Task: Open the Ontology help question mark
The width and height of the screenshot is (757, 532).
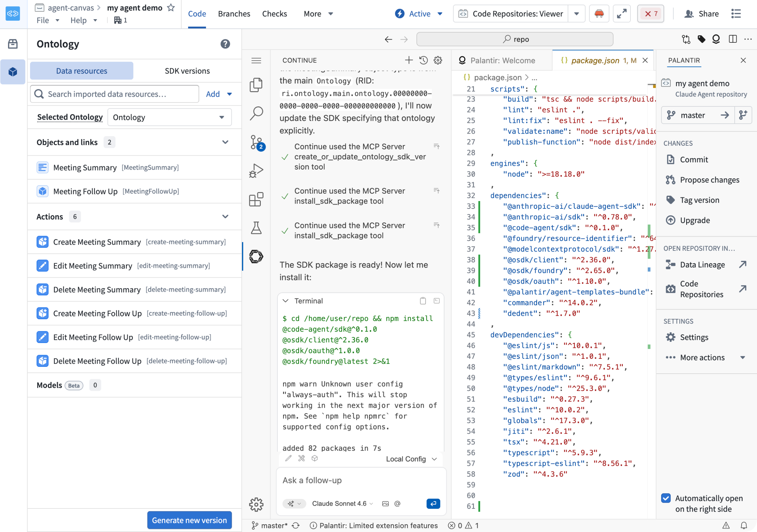Action: click(x=225, y=44)
